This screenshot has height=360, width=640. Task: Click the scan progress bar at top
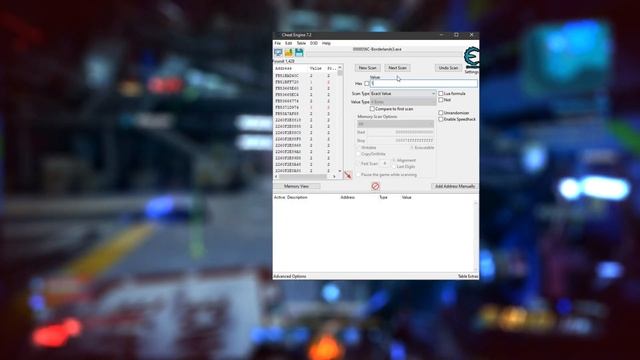[x=384, y=53]
